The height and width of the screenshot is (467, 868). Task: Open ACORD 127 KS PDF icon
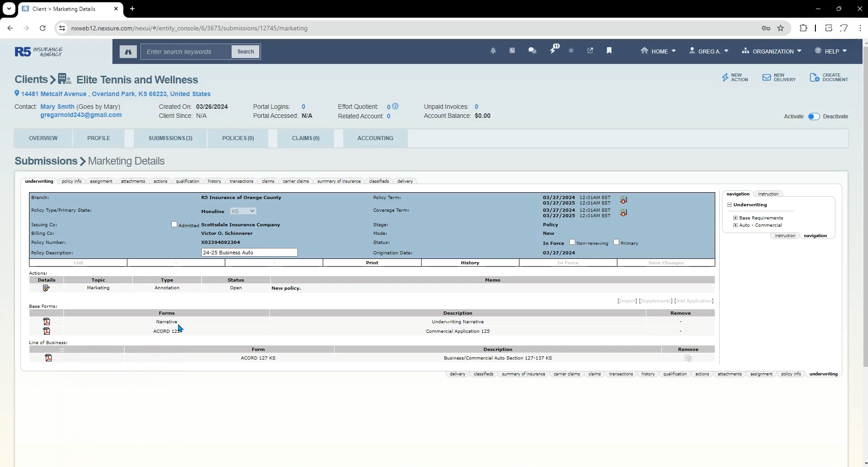tap(48, 358)
